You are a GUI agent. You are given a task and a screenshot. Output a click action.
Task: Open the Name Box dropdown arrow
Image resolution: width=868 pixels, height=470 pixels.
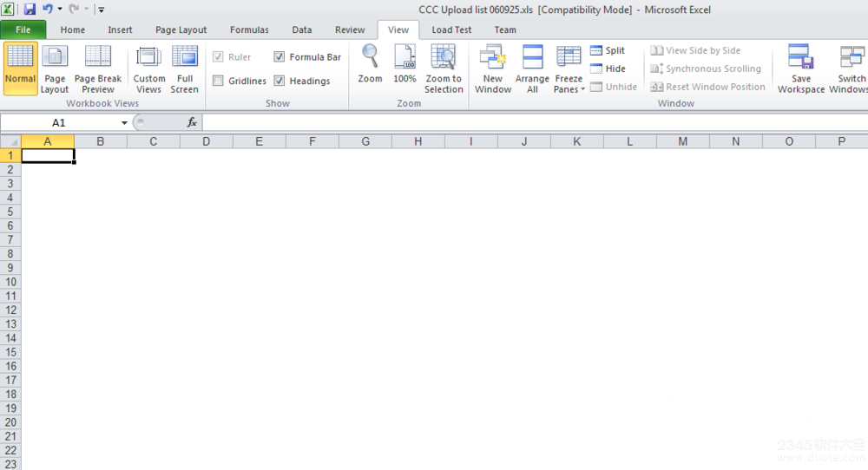tap(124, 123)
